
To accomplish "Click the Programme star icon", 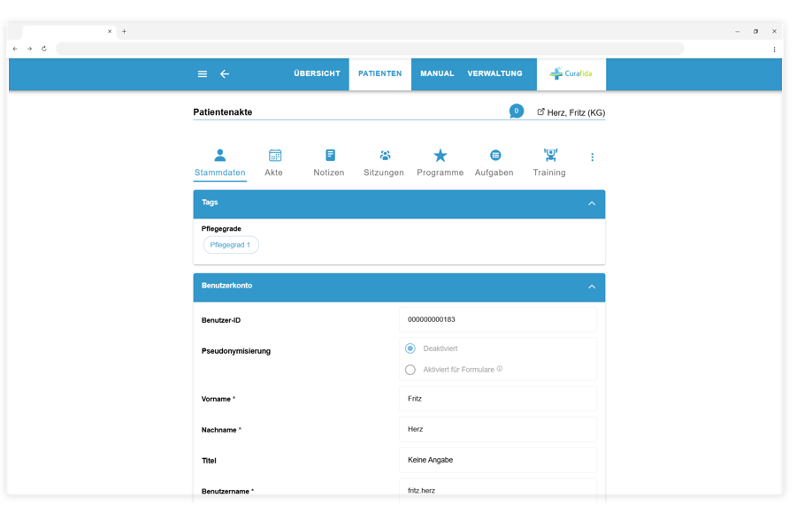I will tap(440, 155).
